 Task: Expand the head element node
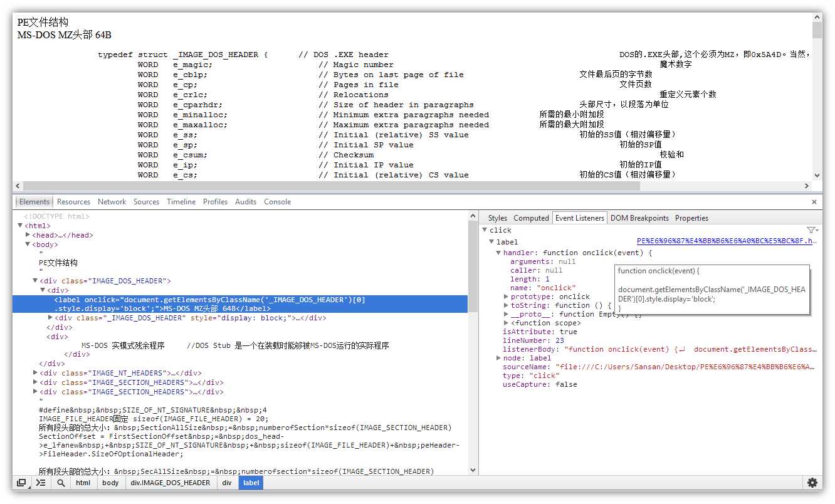point(28,235)
